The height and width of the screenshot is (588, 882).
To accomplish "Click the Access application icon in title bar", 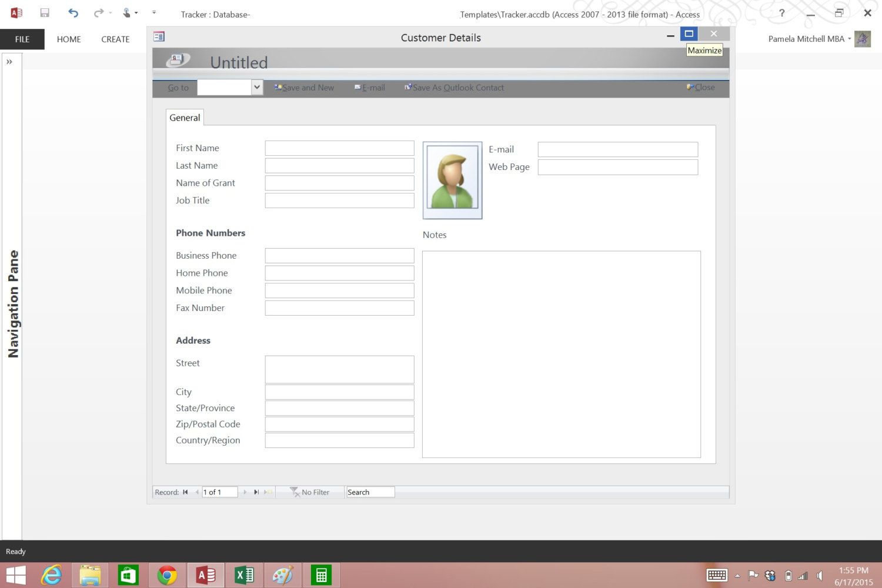I will point(16,13).
